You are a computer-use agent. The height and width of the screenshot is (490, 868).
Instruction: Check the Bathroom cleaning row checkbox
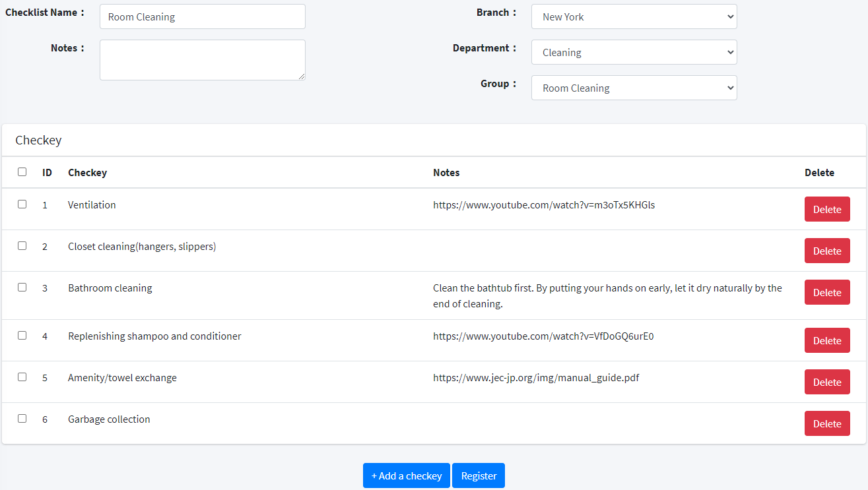point(22,288)
